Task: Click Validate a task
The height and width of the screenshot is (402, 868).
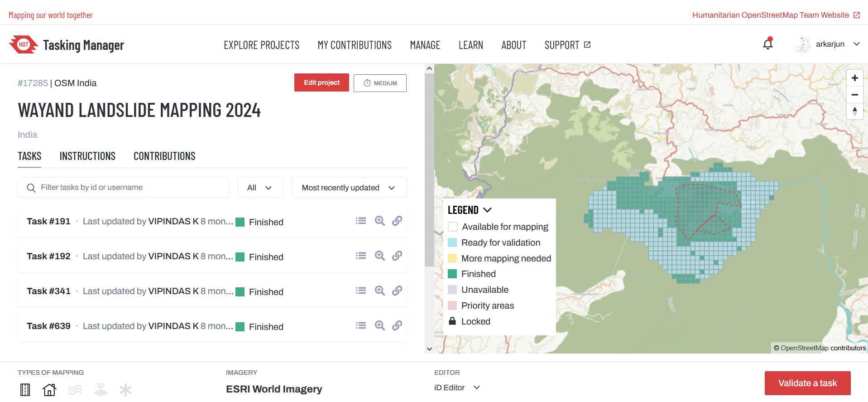Action: (807, 383)
